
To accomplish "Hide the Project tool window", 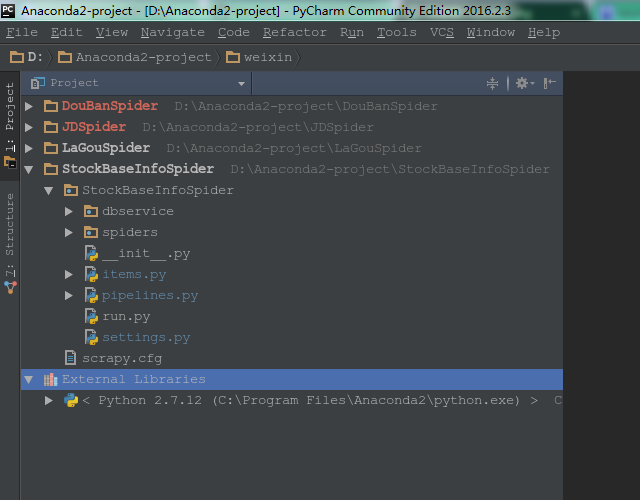I will pyautogui.click(x=549, y=83).
